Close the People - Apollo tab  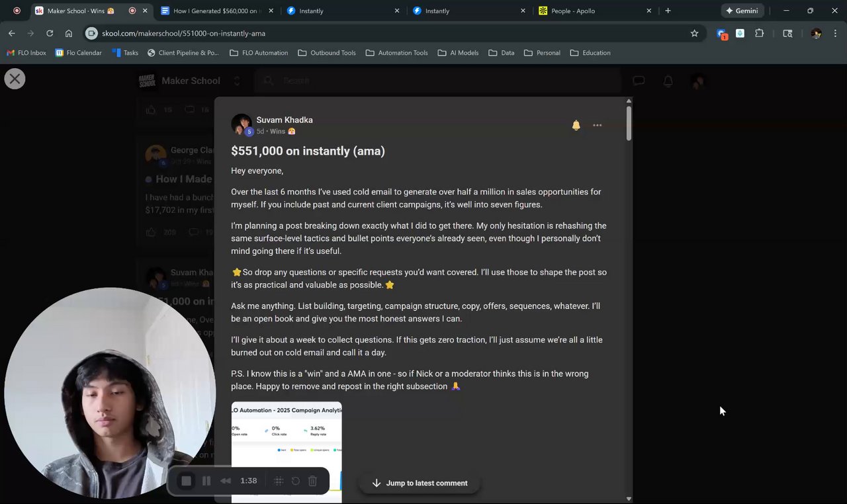(648, 11)
